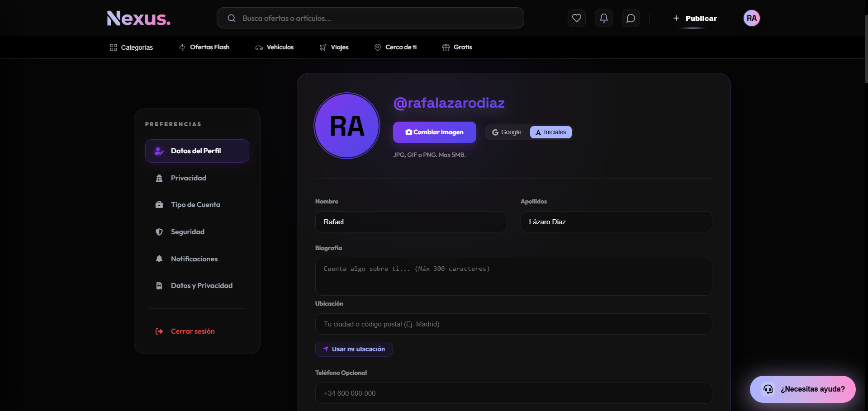Open Datos y Privacidad
This screenshot has height=411, width=868.
[197, 286]
